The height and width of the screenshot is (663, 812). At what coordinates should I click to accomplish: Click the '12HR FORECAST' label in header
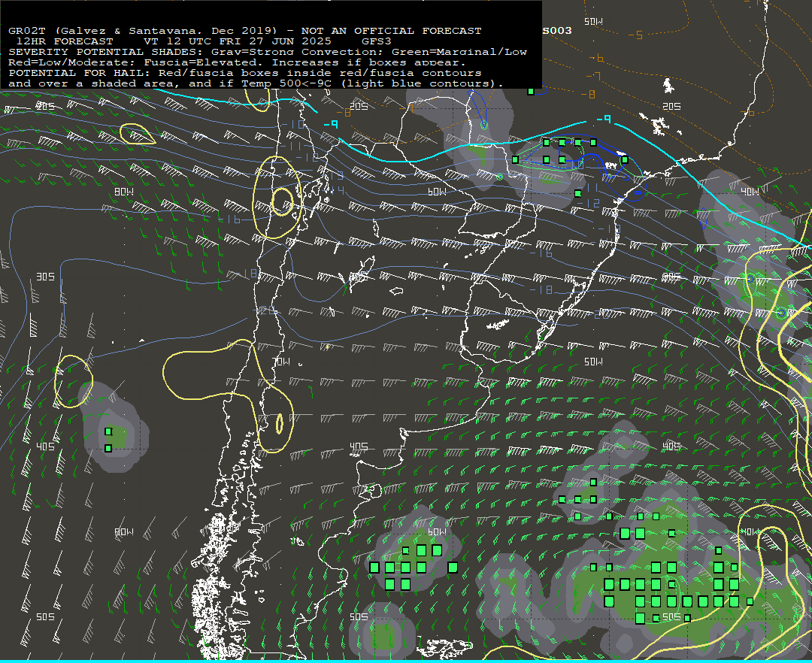[x=65, y=41]
